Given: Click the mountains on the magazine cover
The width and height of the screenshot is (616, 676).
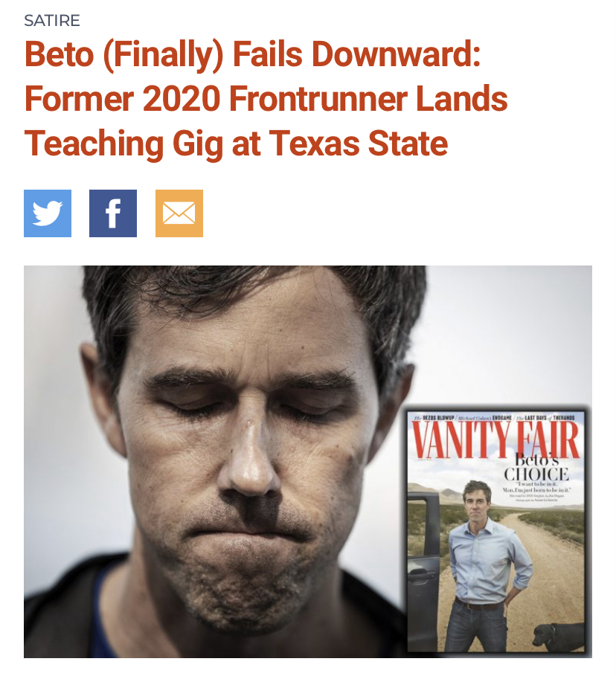Looking at the screenshot, I should [436, 492].
